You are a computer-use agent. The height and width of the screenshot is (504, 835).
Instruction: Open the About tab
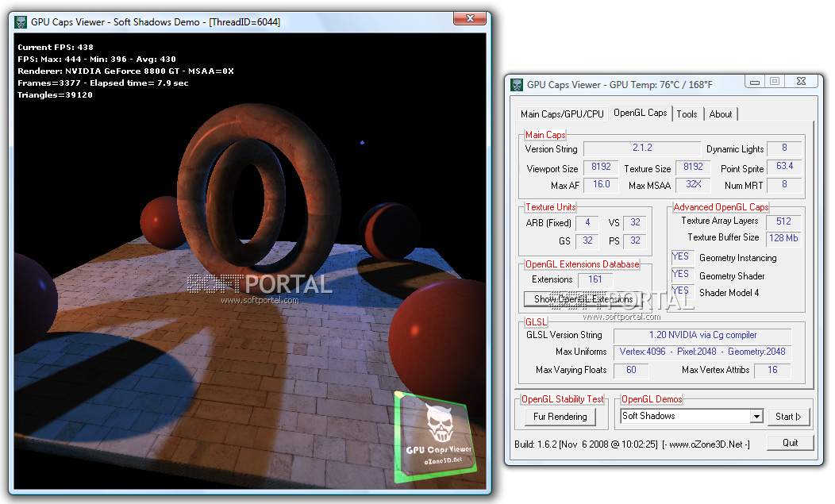tap(721, 114)
